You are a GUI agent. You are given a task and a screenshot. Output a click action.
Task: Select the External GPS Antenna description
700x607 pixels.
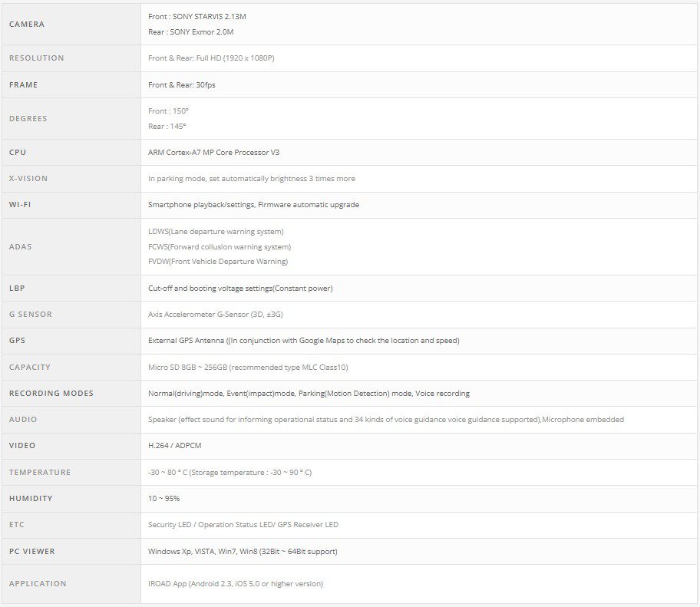point(303,340)
